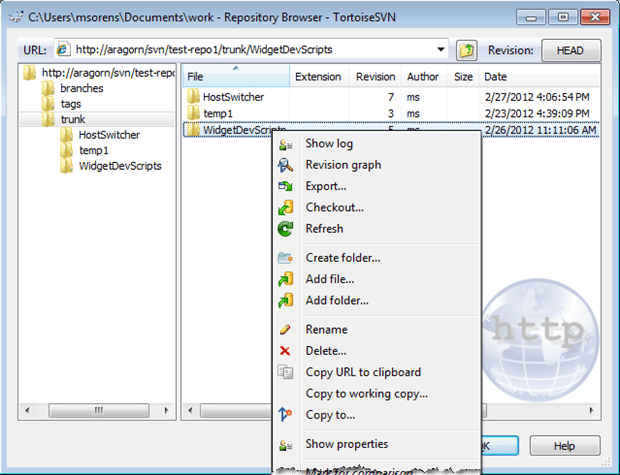Select Show properties menu entry
Image resolution: width=620 pixels, height=475 pixels.
point(347,445)
